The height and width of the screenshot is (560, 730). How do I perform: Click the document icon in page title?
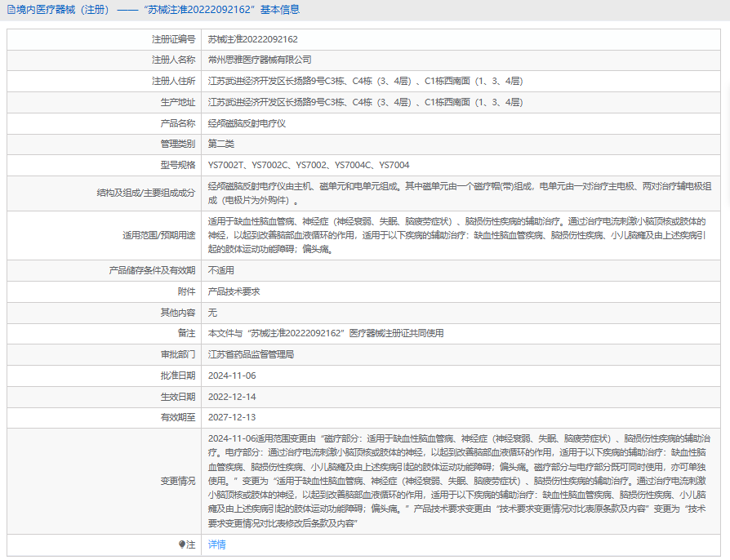(11, 10)
